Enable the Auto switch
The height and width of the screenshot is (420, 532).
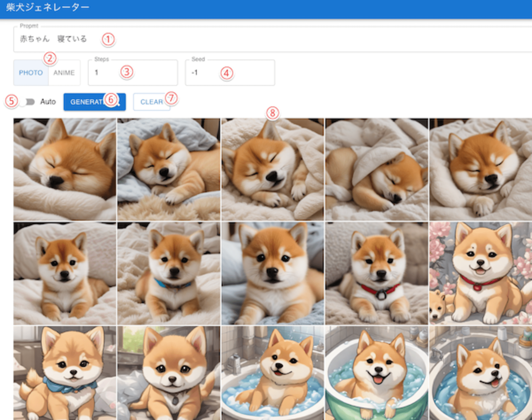28,102
